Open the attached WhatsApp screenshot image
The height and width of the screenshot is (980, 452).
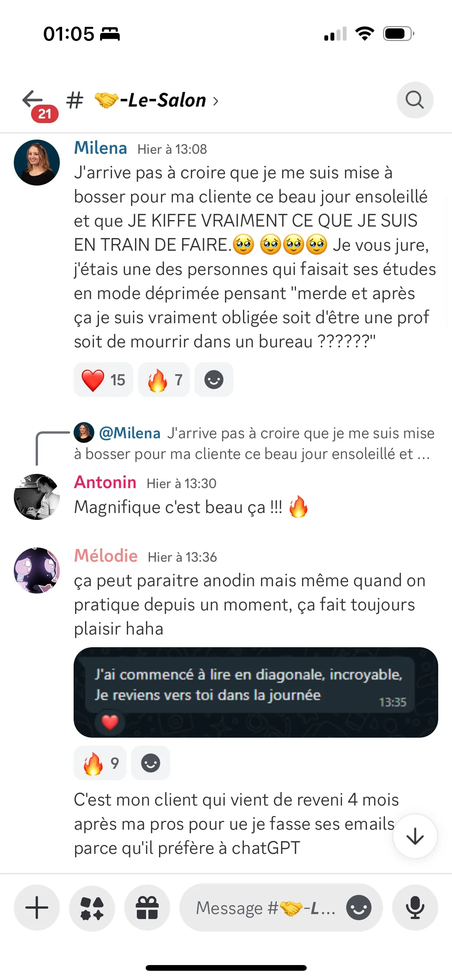coord(256,692)
